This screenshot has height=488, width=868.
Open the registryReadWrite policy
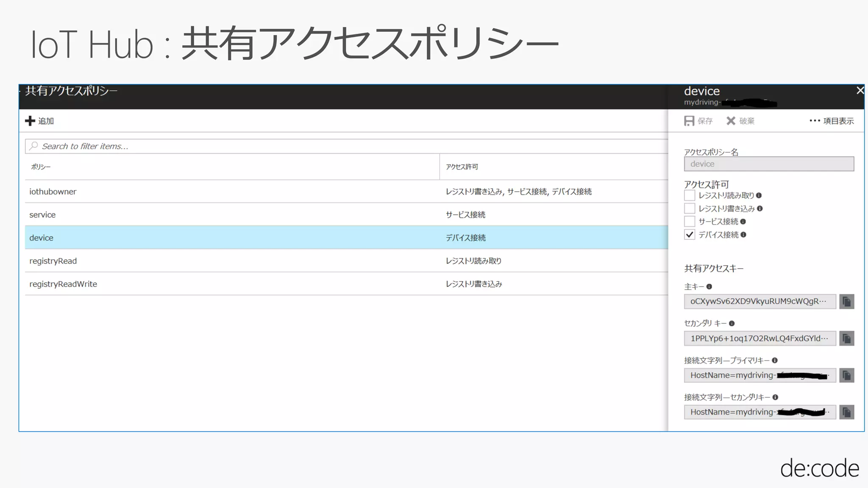(x=63, y=284)
